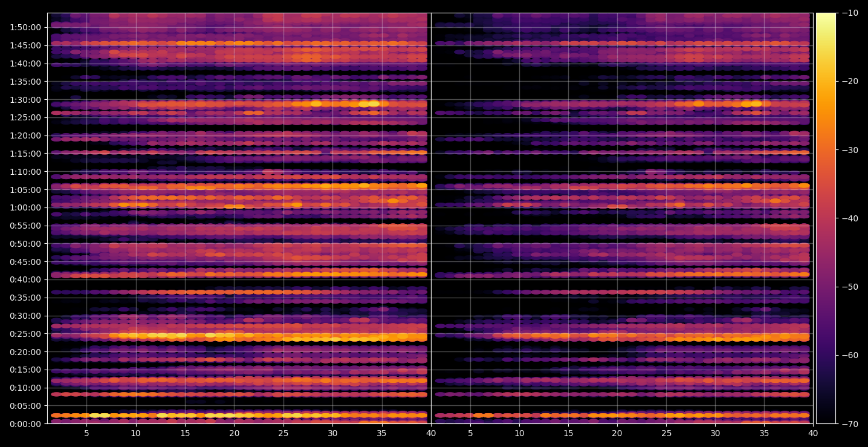
Task: Select x-axis label 10 under right plot
Action: tap(519, 434)
